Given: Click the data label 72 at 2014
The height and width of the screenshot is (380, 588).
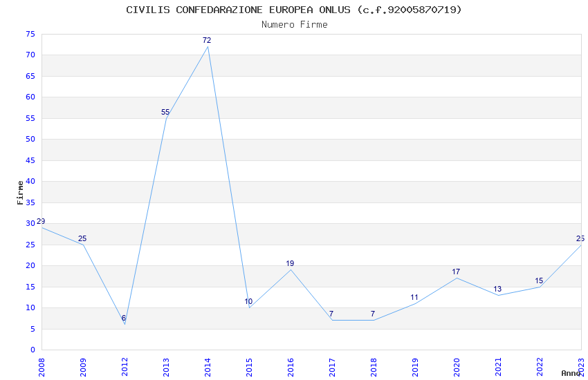Looking at the screenshot, I should 207,41.
